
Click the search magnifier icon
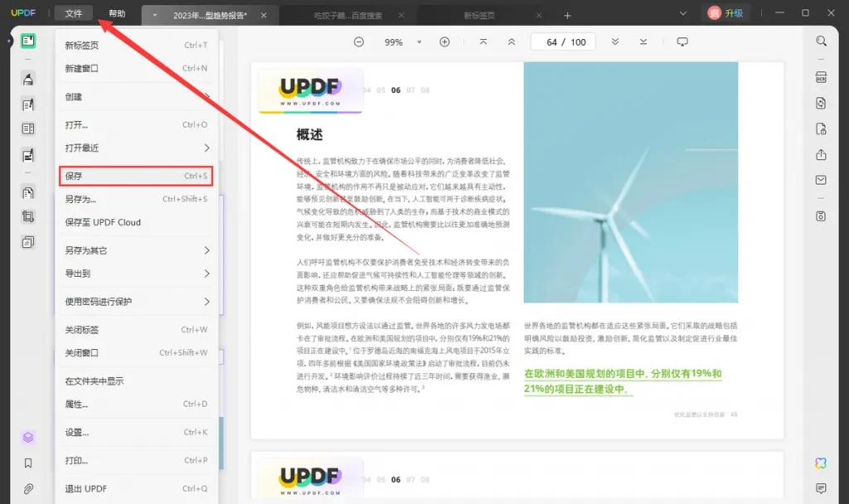pos(821,41)
